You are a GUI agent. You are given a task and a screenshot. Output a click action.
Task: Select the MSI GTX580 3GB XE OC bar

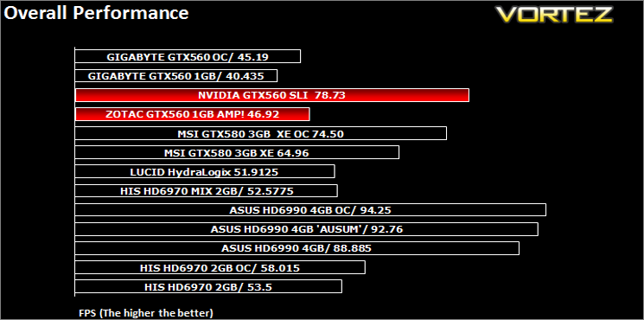(261, 133)
